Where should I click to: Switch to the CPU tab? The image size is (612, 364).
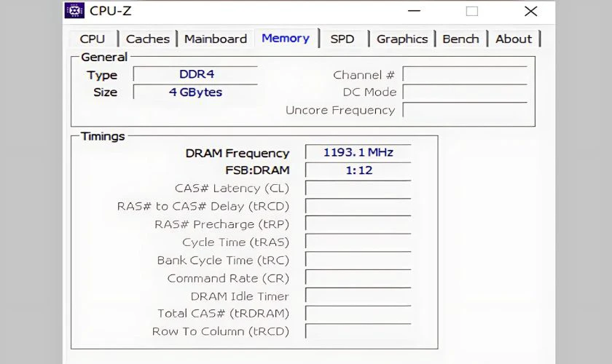tap(93, 39)
